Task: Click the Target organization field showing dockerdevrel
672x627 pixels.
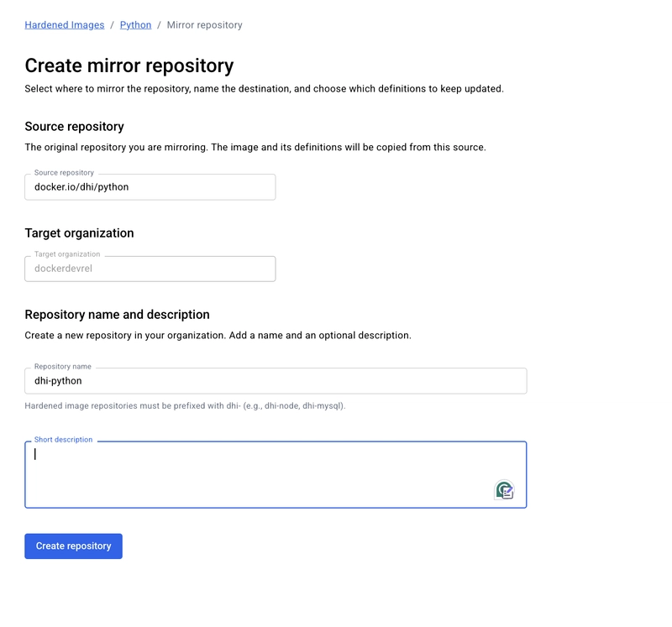Action: pyautogui.click(x=150, y=269)
